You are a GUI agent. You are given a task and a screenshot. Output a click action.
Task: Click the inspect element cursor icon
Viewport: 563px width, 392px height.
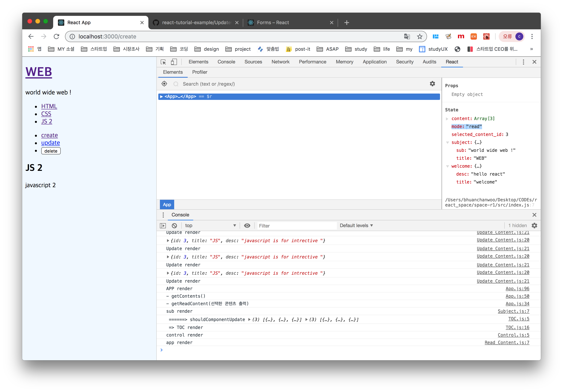pyautogui.click(x=163, y=62)
